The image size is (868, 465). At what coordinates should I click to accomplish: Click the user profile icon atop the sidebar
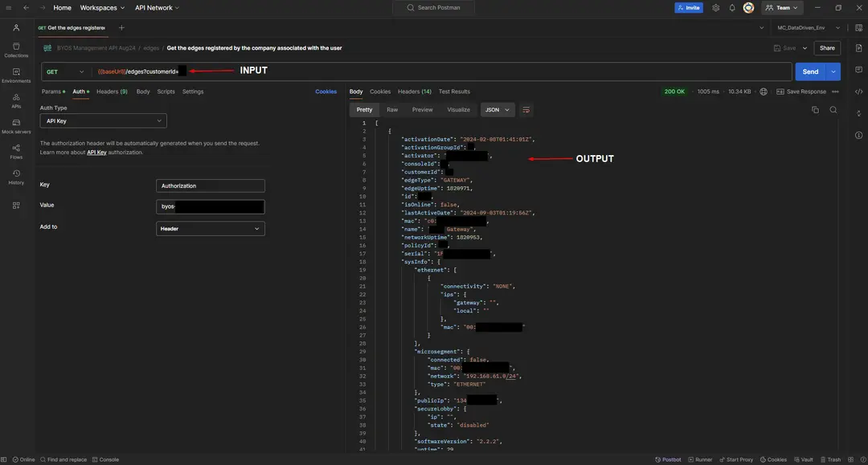pyautogui.click(x=16, y=27)
